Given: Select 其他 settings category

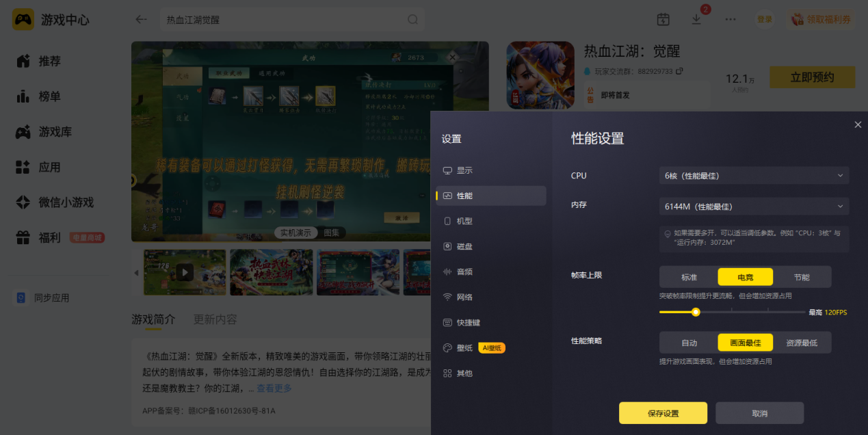Looking at the screenshot, I should click(x=491, y=373).
